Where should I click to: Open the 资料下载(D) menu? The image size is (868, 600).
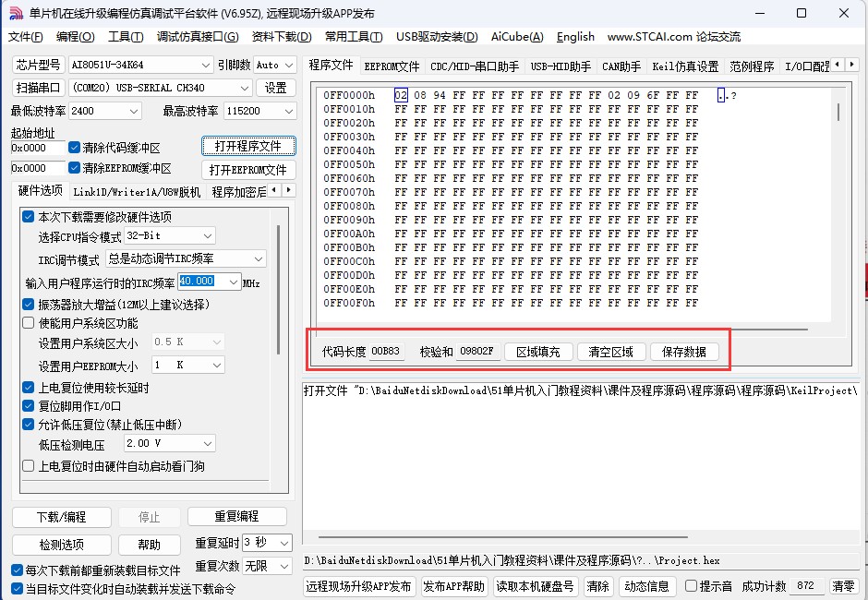point(282,37)
